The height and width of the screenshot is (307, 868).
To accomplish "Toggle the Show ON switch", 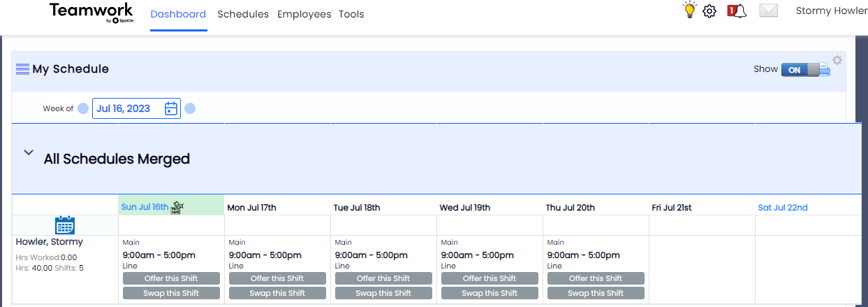I will tap(800, 69).
